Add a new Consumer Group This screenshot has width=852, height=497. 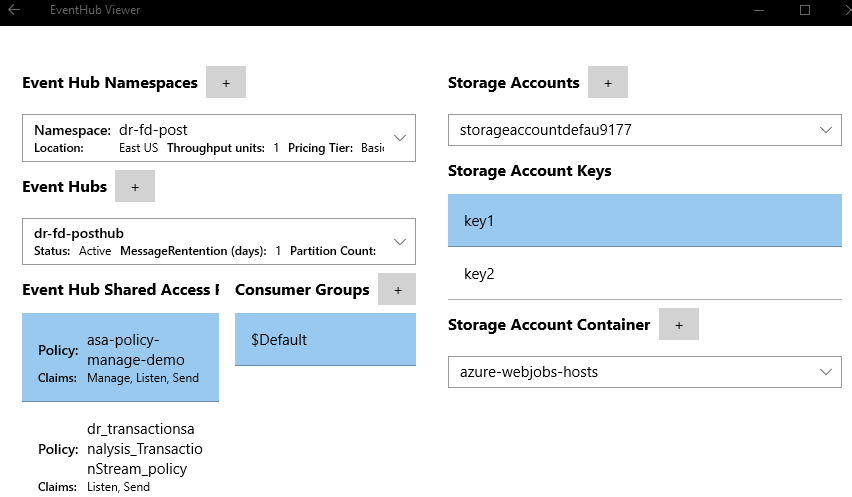click(397, 290)
